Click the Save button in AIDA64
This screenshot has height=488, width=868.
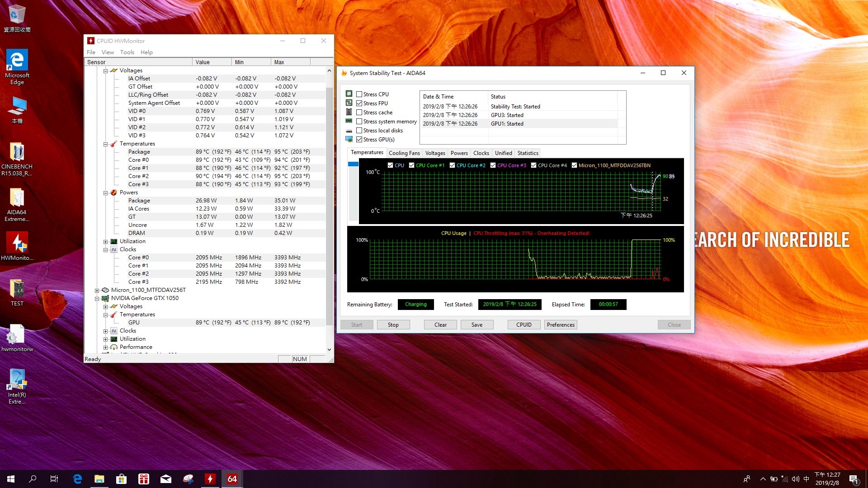pyautogui.click(x=477, y=325)
